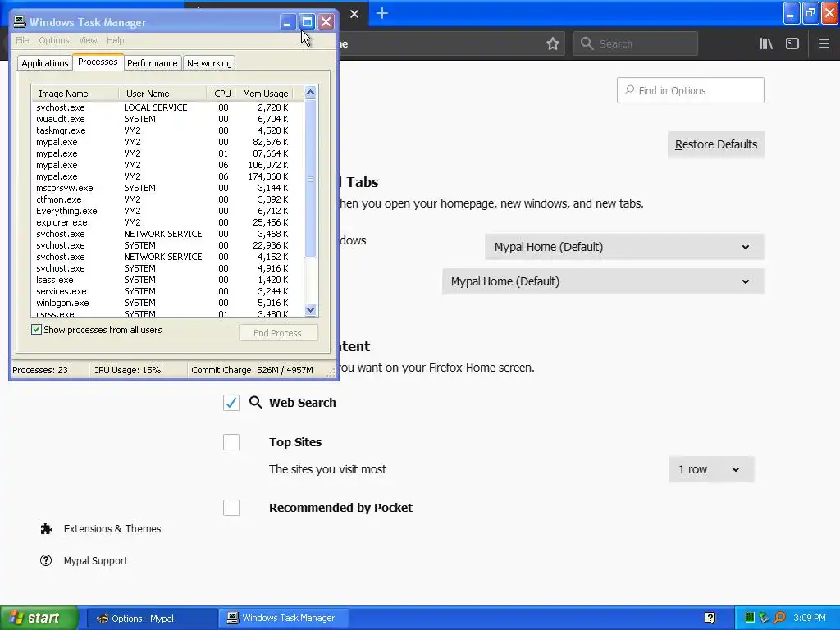The width and height of the screenshot is (840, 630).
Task: Restore down the Mypal browser window
Action: [810, 13]
